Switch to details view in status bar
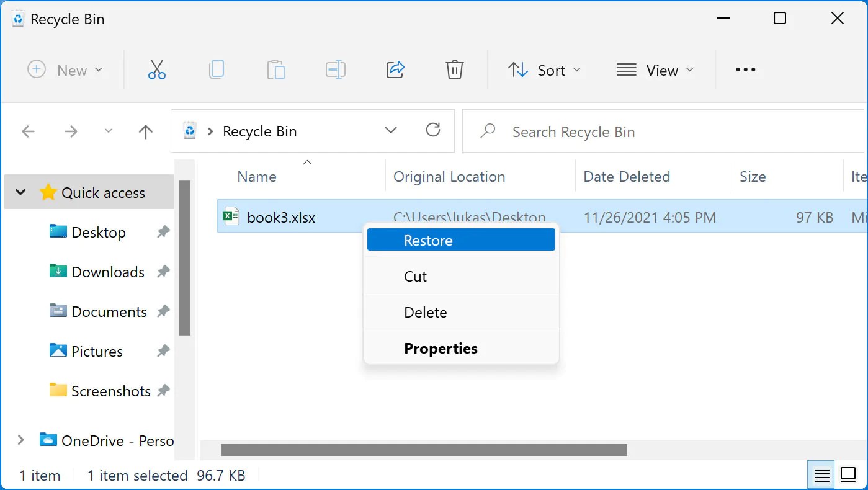The height and width of the screenshot is (490, 868). click(x=821, y=474)
